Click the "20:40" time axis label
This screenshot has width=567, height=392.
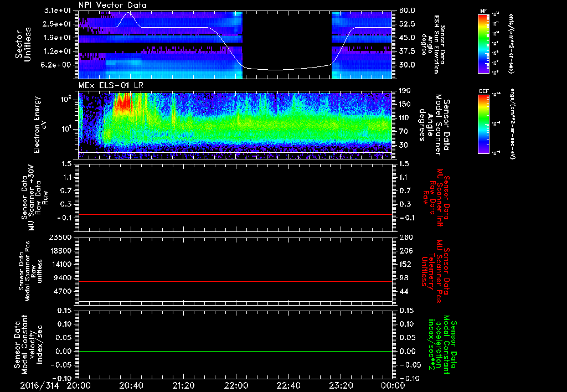131,385
